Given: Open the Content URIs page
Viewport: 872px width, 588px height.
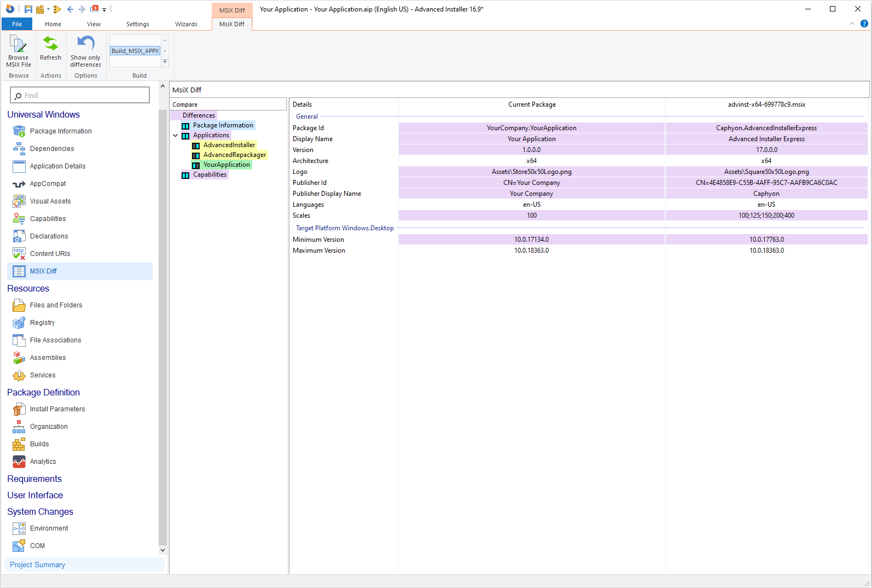Looking at the screenshot, I should pyautogui.click(x=50, y=254).
